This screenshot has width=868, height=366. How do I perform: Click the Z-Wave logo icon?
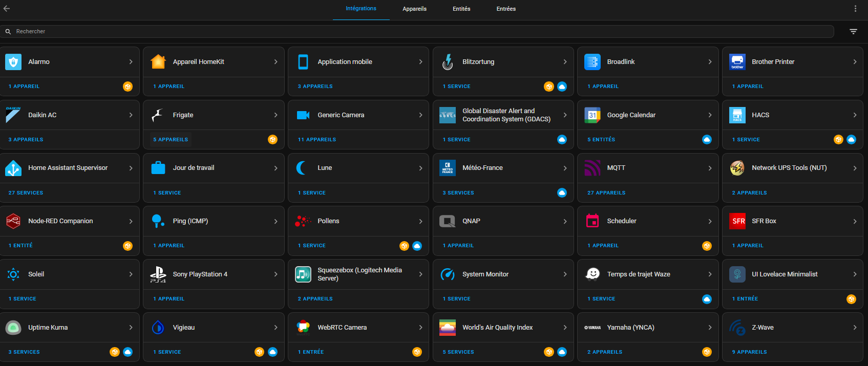tap(737, 328)
